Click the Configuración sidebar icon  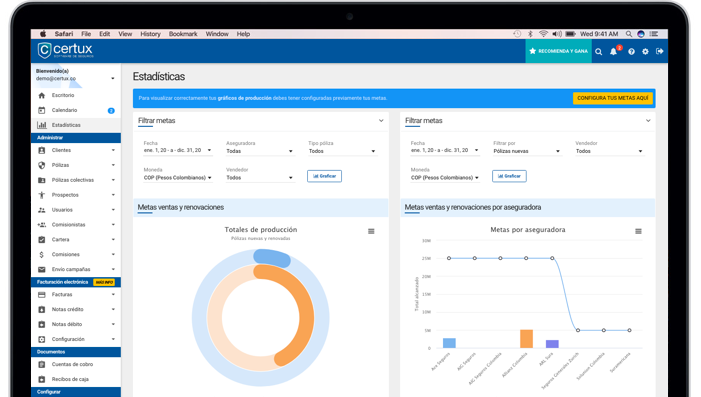point(42,339)
